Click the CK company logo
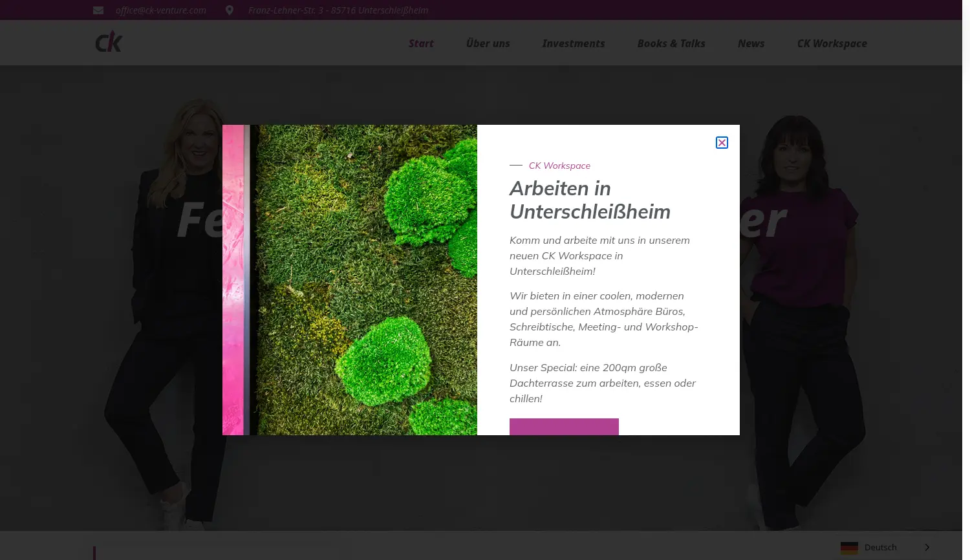Viewport: 970px width, 560px height. (108, 41)
